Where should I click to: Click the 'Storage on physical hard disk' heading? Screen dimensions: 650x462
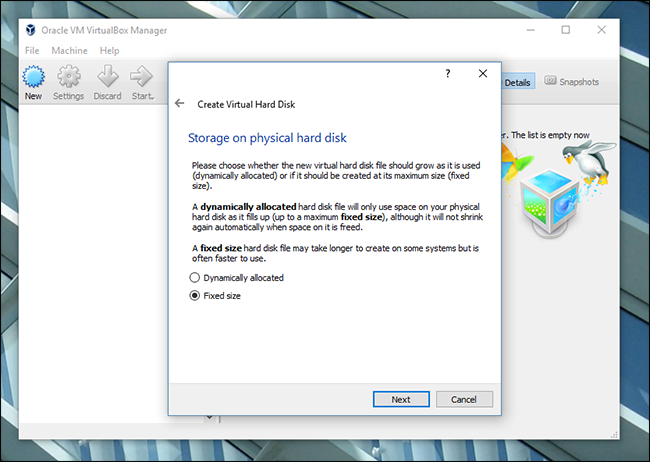click(x=267, y=138)
